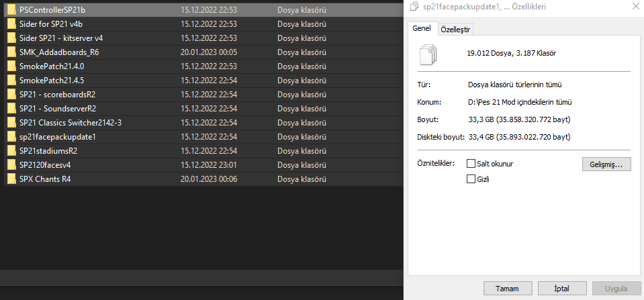This screenshot has width=644, height=300.
Task: Click the 20.01.2023 00:06 date of SPX Chants R4
Action: (209, 179)
